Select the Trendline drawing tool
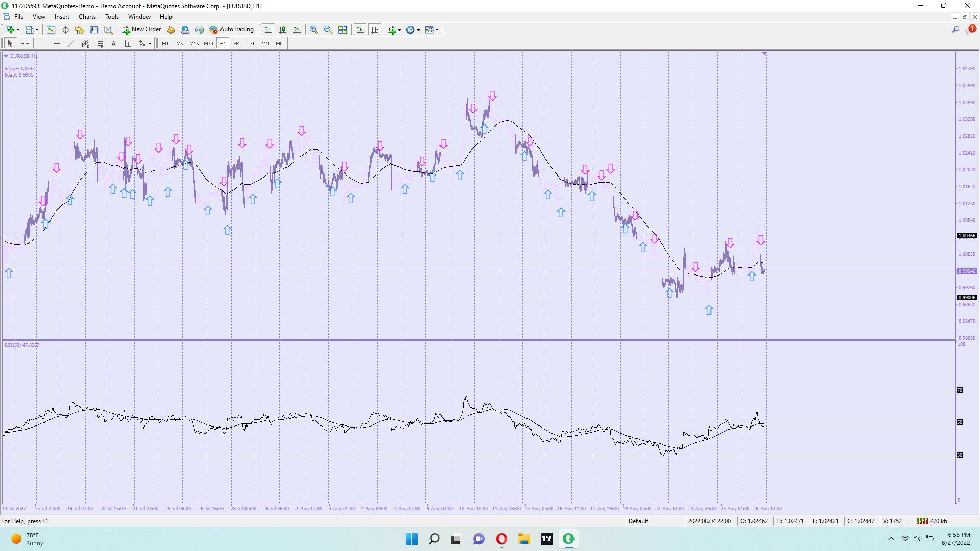 [71, 44]
